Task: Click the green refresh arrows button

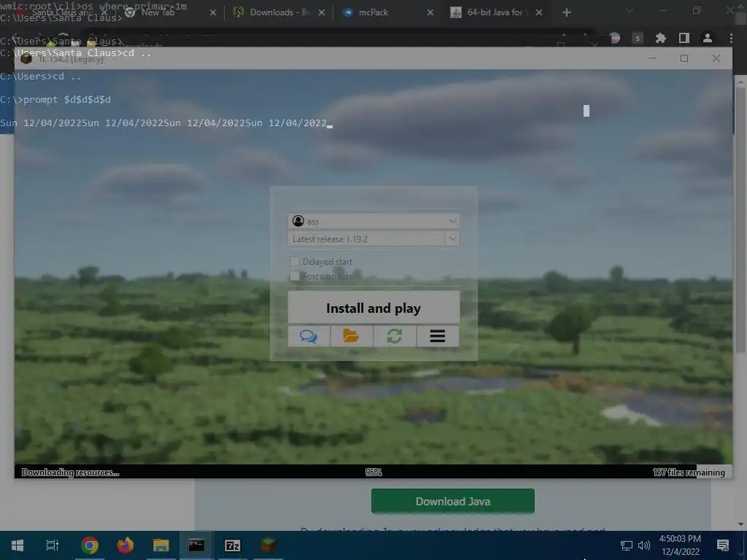Action: click(x=395, y=336)
